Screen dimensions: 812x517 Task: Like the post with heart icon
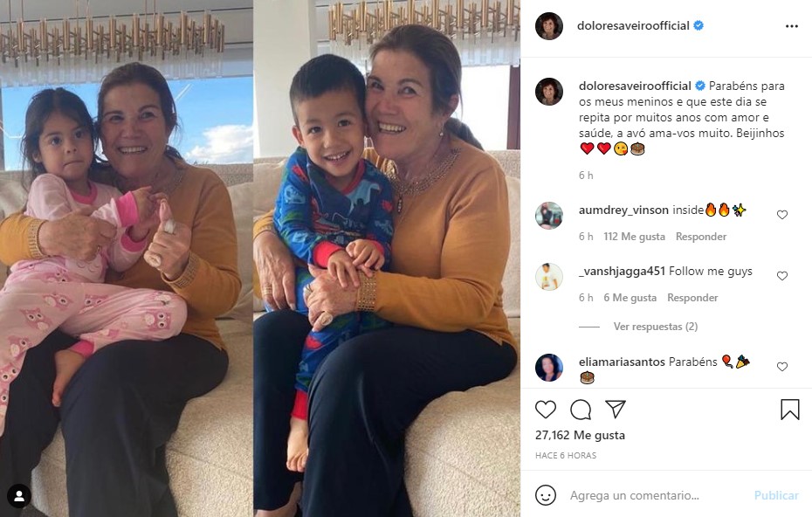click(x=546, y=410)
